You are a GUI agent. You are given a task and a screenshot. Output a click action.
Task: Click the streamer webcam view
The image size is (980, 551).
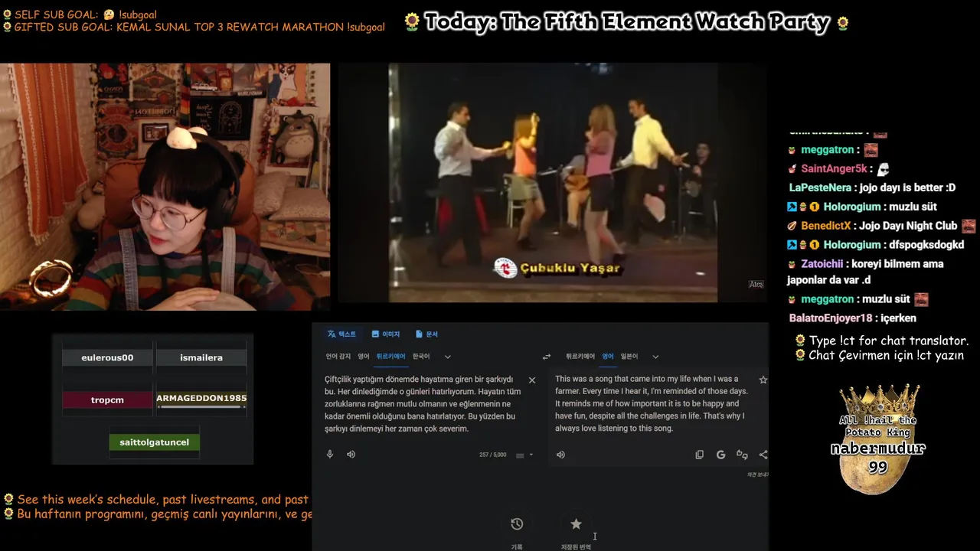click(x=165, y=187)
